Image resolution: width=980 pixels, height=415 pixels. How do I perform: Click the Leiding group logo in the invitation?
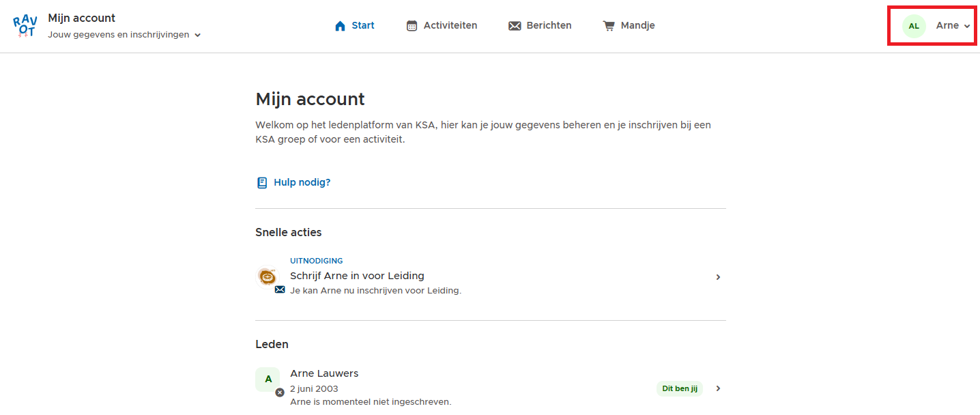tap(268, 276)
